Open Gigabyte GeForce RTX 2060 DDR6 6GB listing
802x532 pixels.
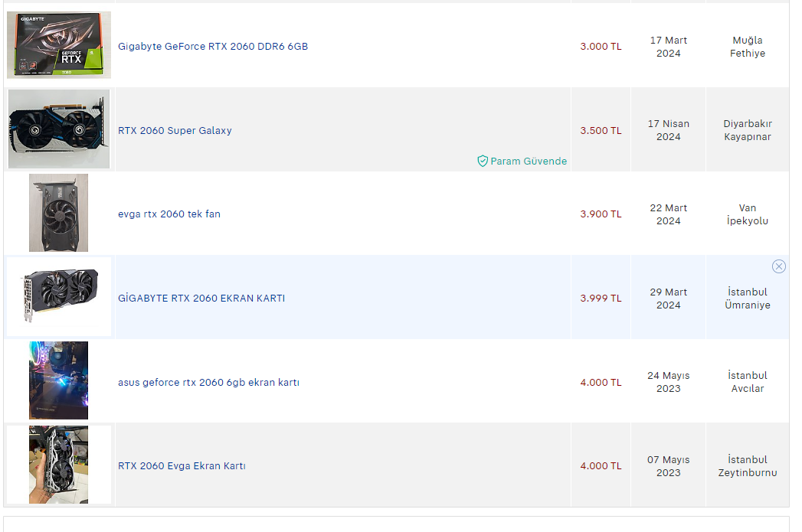213,47
